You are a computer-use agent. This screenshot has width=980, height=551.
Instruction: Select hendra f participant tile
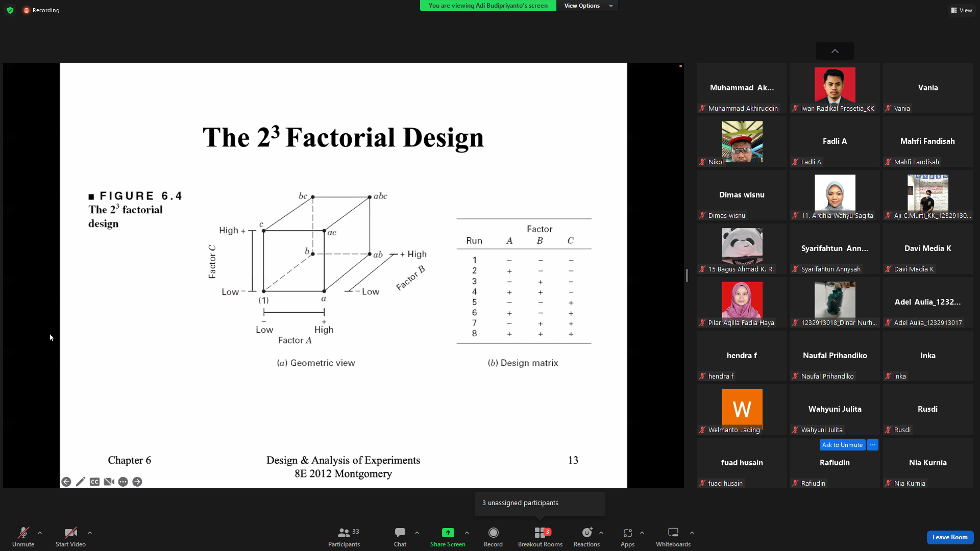point(742,356)
